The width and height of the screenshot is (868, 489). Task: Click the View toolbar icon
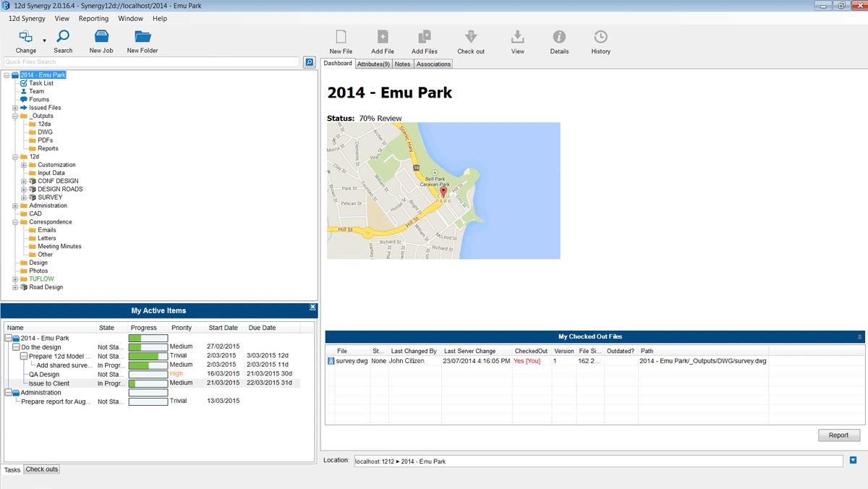tap(518, 37)
